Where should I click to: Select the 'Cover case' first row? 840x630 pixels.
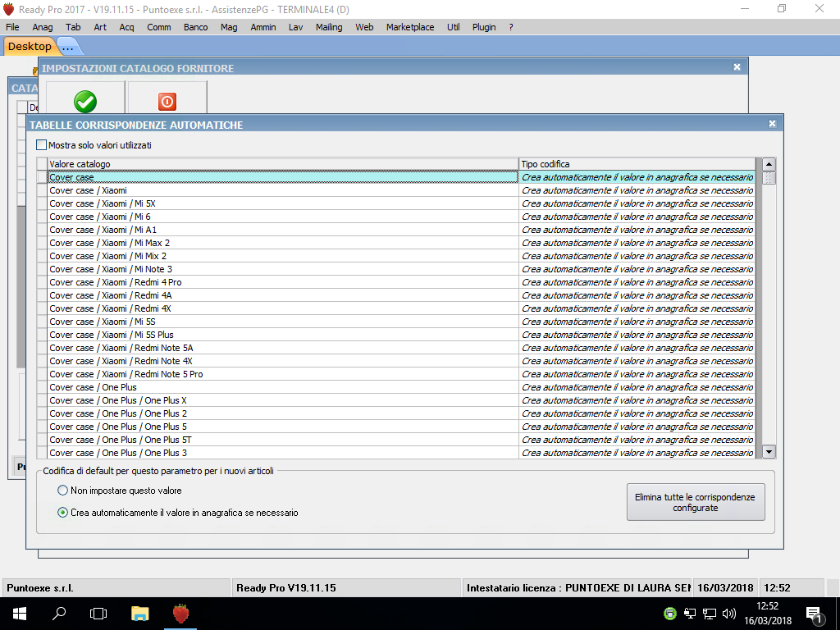[x=283, y=177]
